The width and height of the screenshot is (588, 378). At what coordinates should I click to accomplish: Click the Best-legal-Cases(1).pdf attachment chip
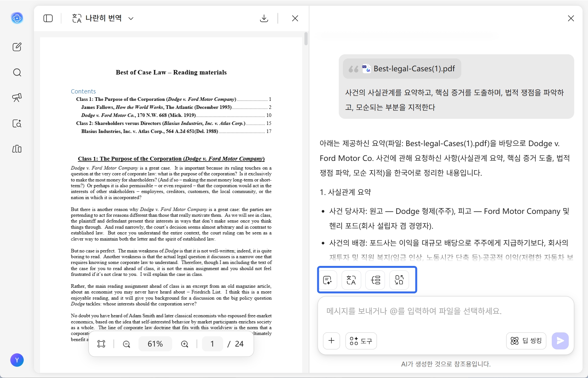coord(402,69)
